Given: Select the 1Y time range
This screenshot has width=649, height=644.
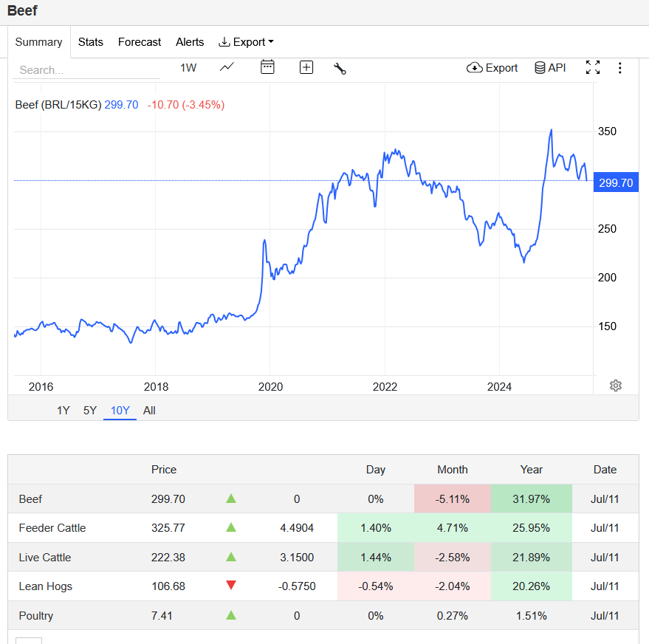Looking at the screenshot, I should coord(63,411).
